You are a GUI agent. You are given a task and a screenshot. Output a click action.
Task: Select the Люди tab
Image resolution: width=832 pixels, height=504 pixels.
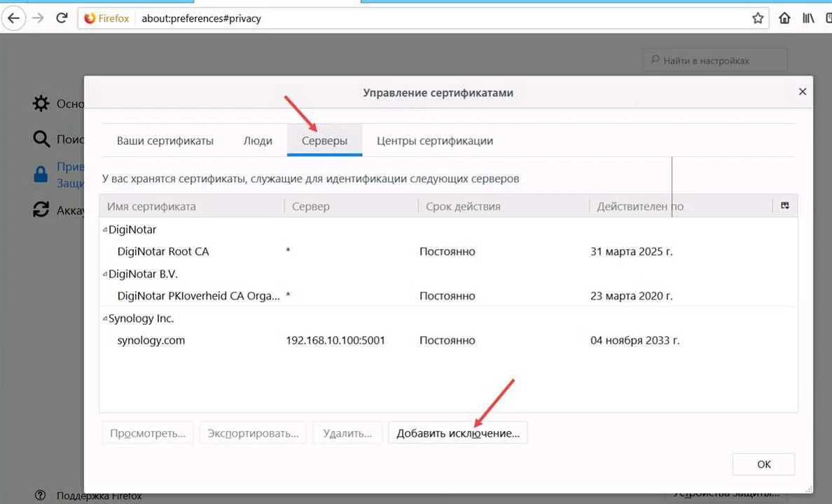pyautogui.click(x=258, y=141)
